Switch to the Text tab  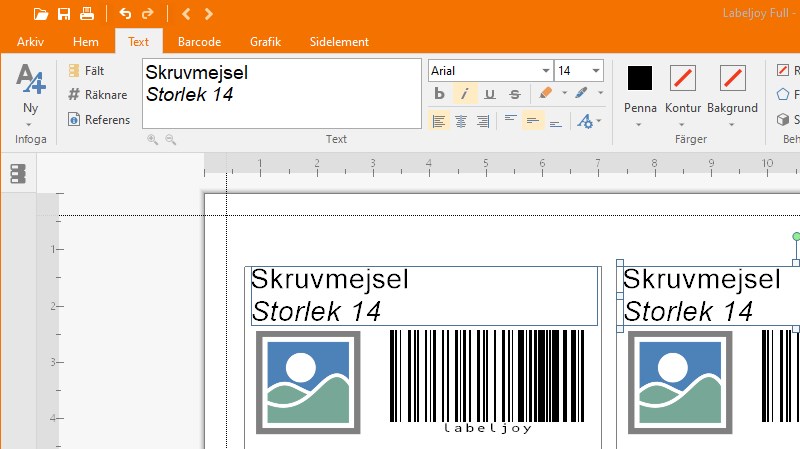pos(138,41)
